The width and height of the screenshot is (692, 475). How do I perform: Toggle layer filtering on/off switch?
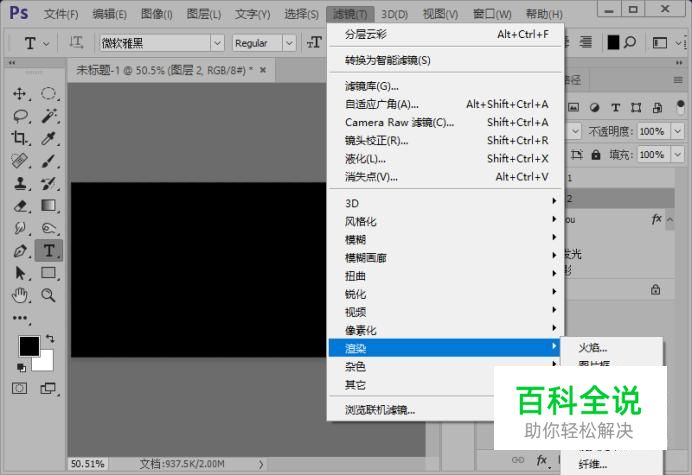pyautogui.click(x=680, y=106)
